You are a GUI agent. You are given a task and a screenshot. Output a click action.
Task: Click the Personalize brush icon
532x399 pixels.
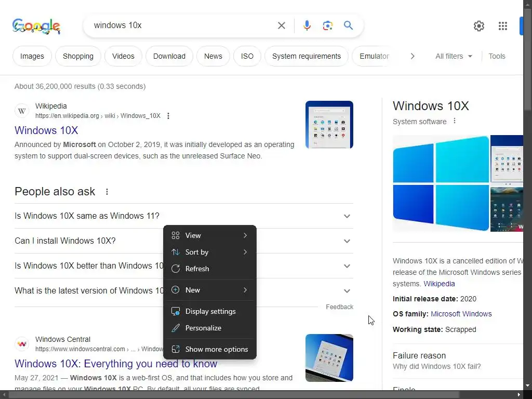(x=176, y=328)
